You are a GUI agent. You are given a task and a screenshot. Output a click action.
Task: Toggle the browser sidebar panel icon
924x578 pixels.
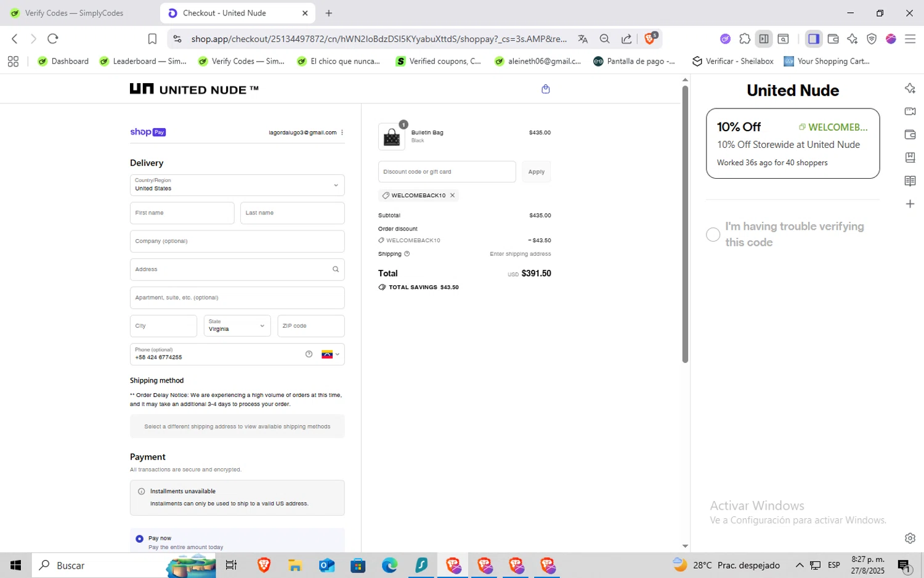[814, 39]
